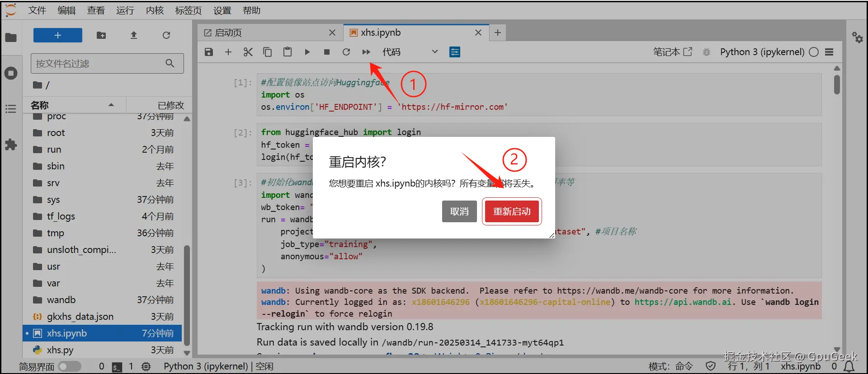Click the blue new launcher plus button
The height and width of the screenshot is (374, 868).
58,35
